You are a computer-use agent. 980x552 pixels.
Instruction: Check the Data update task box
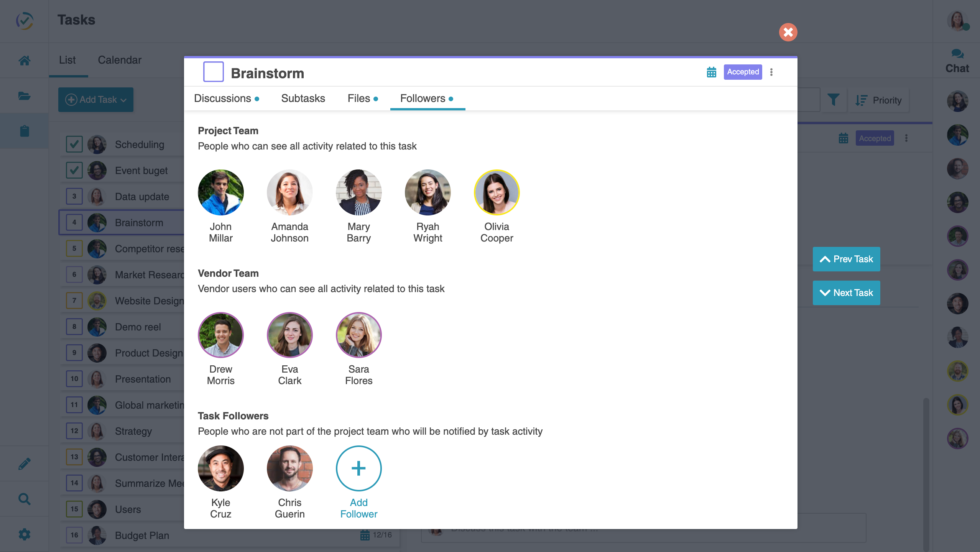point(74,197)
